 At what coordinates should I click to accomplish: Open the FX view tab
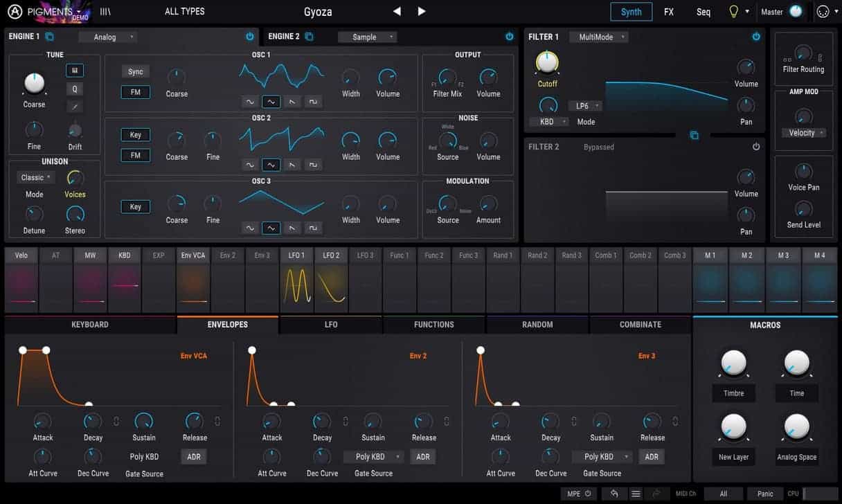(x=669, y=12)
